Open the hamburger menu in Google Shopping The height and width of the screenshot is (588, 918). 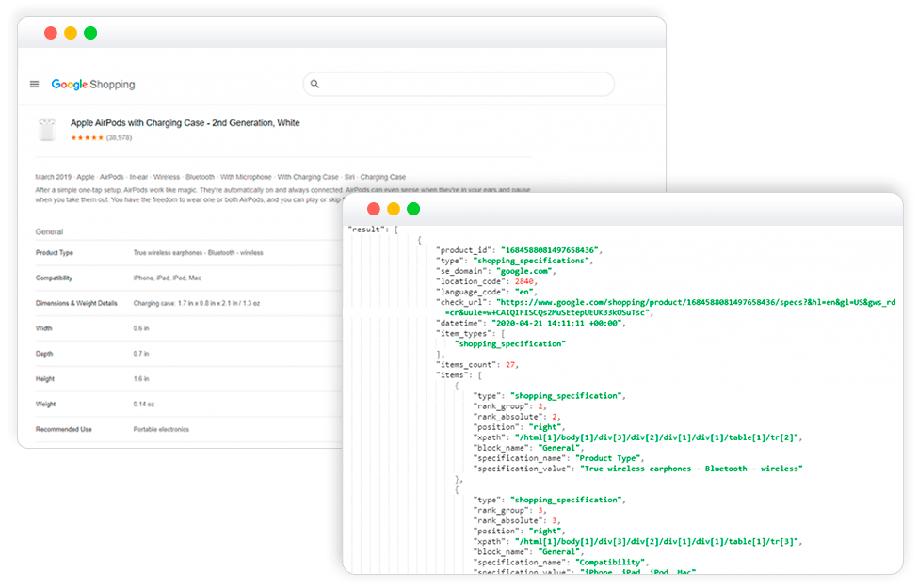click(x=35, y=85)
